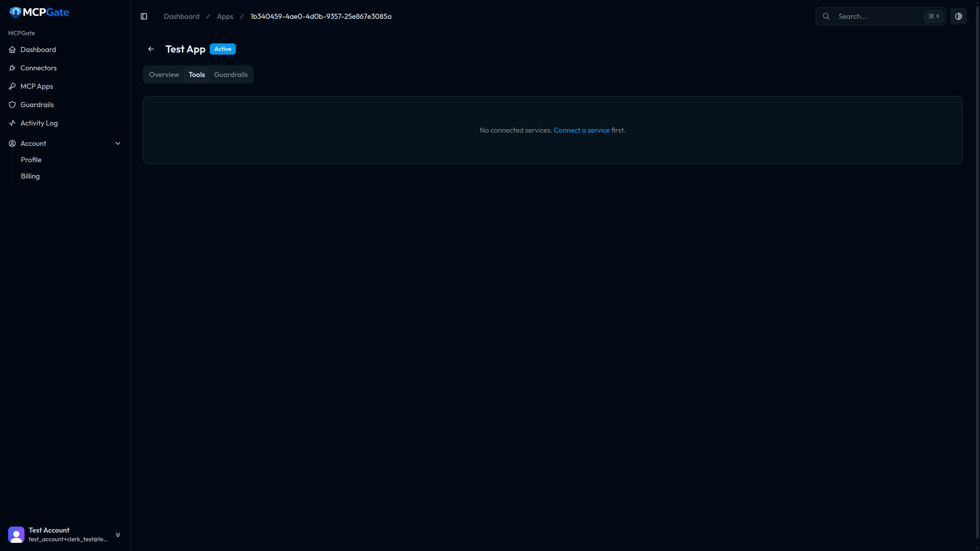The width and height of the screenshot is (980, 551).
Task: Click the Activity Log pulse icon
Action: click(x=12, y=123)
